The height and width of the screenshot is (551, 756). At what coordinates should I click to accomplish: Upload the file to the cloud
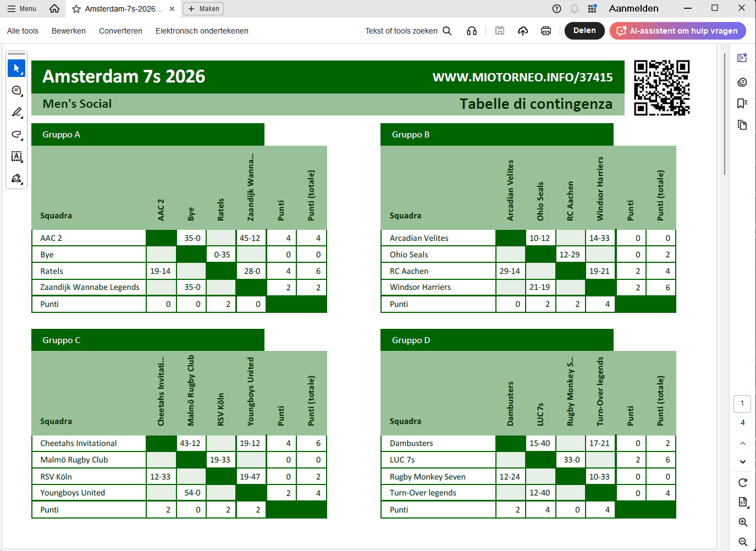[x=523, y=31]
